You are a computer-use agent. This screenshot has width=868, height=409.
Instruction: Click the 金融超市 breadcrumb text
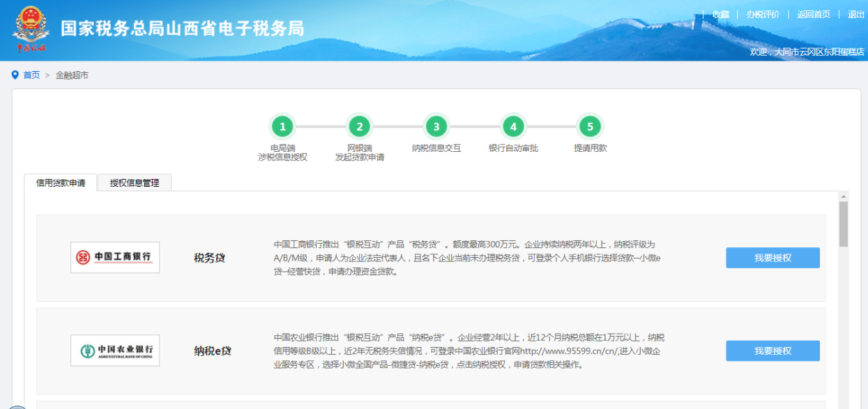(x=72, y=75)
